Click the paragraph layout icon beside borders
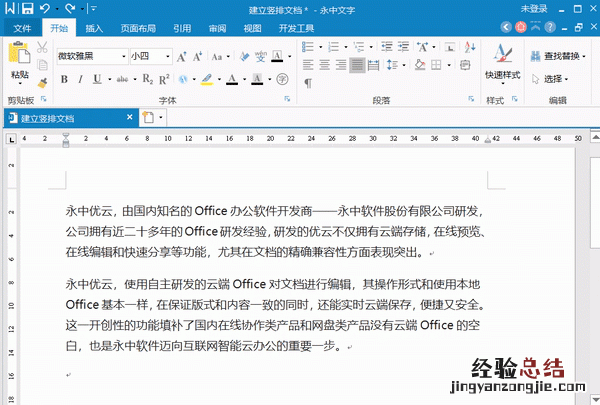Image resolution: width=600 pixels, height=405 pixels. [x=465, y=65]
